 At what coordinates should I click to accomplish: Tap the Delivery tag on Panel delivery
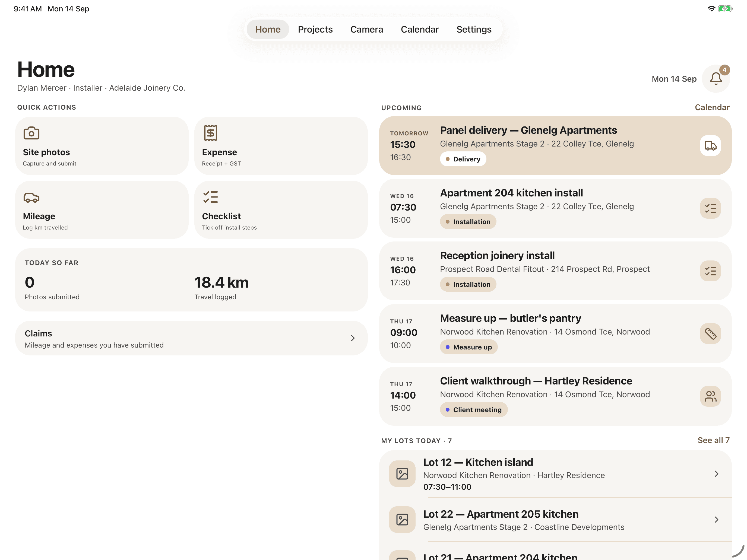click(x=463, y=159)
